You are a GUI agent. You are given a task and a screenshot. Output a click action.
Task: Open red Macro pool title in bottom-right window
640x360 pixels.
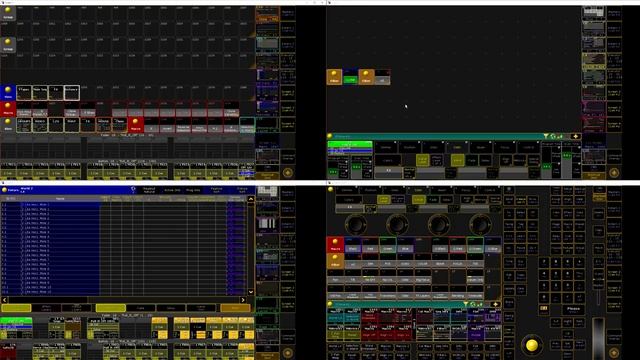click(335, 244)
